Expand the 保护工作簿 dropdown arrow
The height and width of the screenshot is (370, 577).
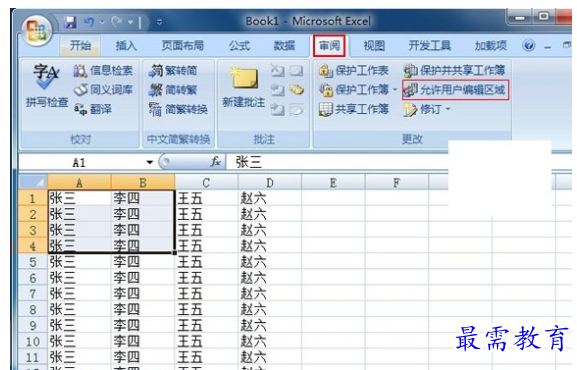394,89
